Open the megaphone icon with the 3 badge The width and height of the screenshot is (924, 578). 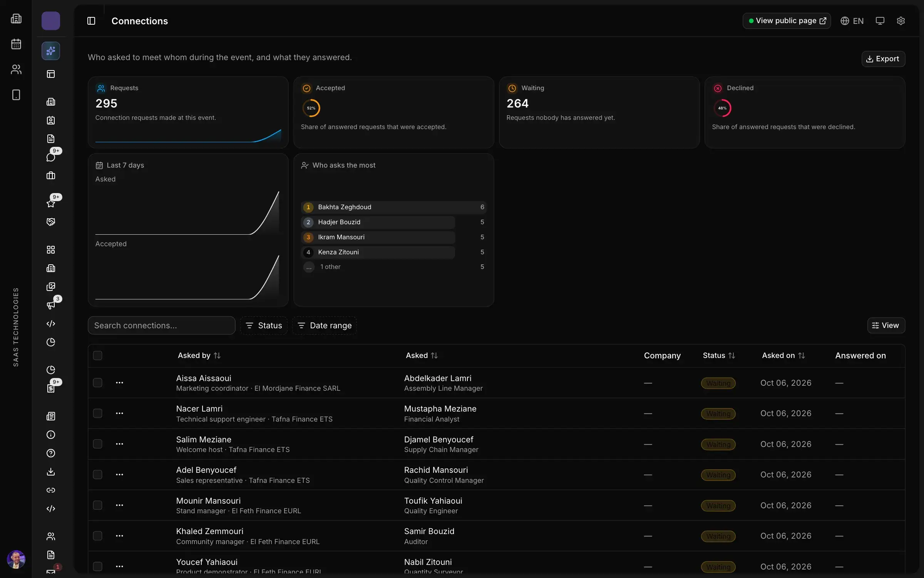click(51, 305)
